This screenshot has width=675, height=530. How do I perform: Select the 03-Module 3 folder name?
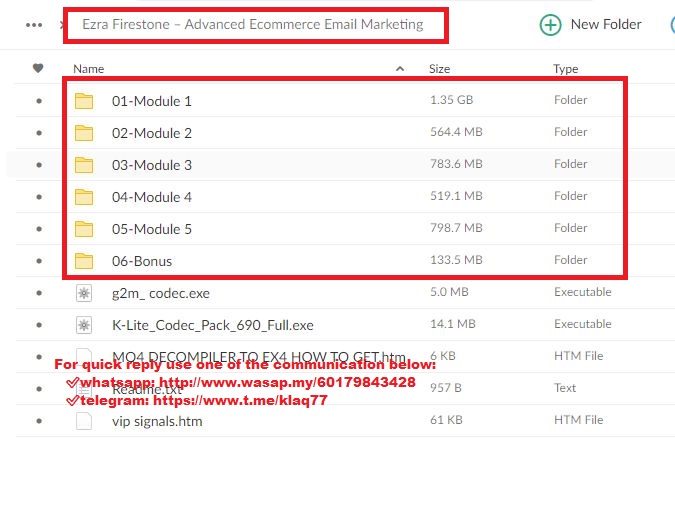pyautogui.click(x=152, y=165)
